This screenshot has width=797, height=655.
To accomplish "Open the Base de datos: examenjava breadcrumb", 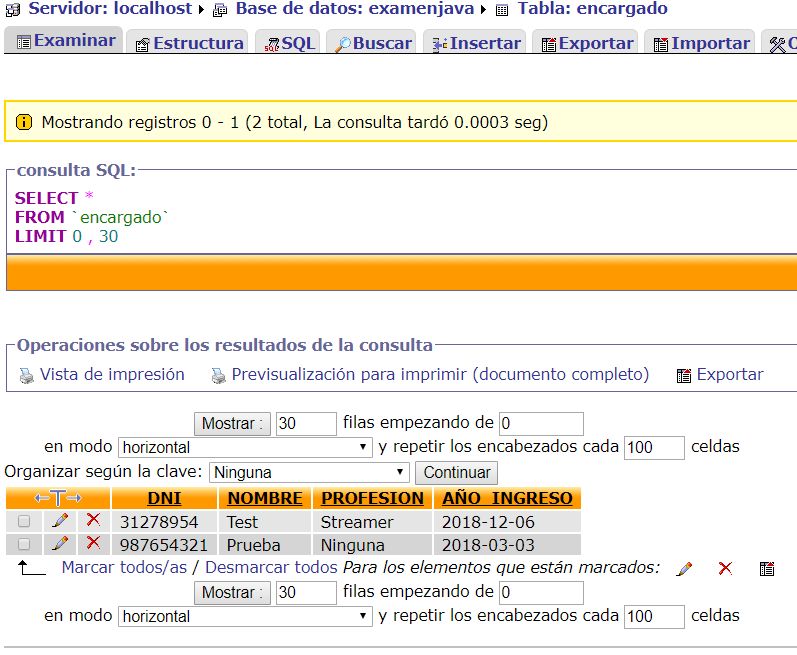I will pyautogui.click(x=355, y=8).
